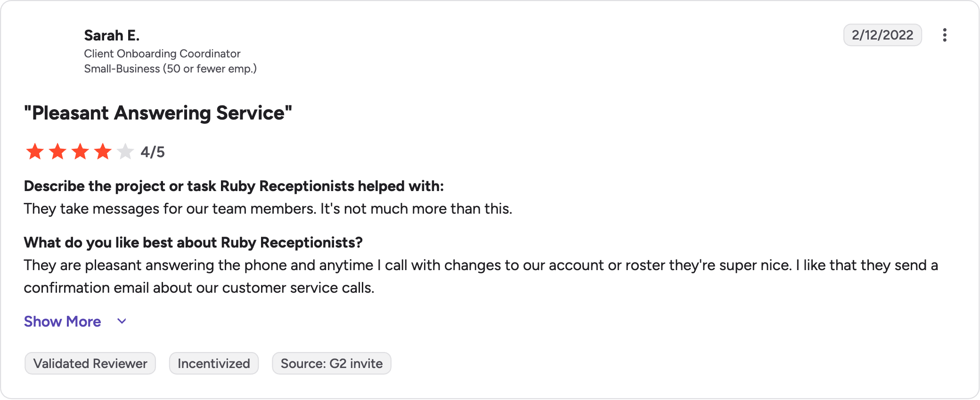This screenshot has height=400, width=980.
Task: Open the three-dot review options menu
Action: pyautogui.click(x=944, y=35)
